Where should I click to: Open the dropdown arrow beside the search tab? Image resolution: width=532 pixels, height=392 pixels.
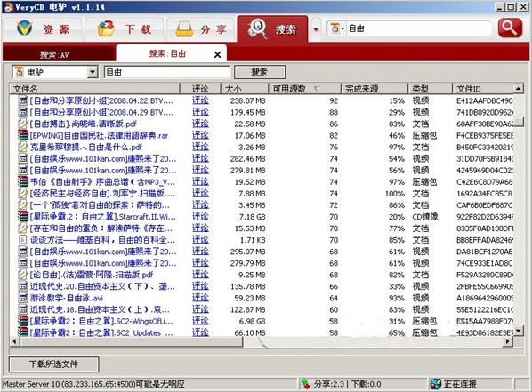[316, 29]
